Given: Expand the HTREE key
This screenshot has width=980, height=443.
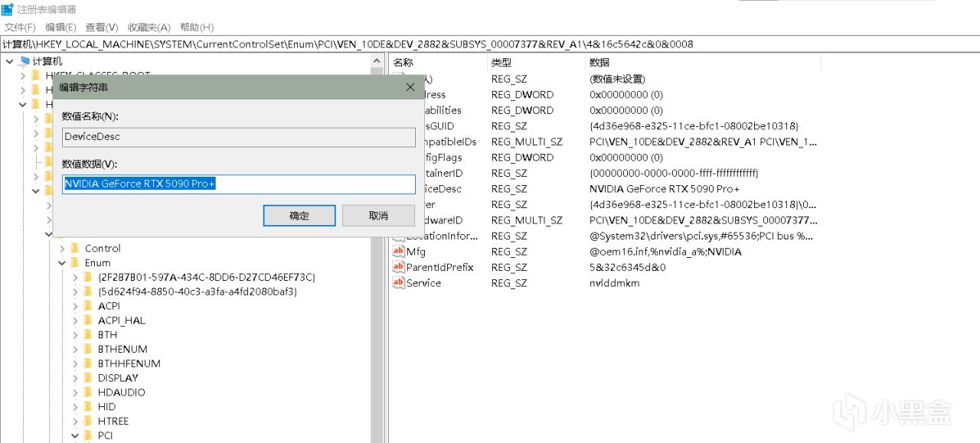Looking at the screenshot, I should pyautogui.click(x=76, y=422).
